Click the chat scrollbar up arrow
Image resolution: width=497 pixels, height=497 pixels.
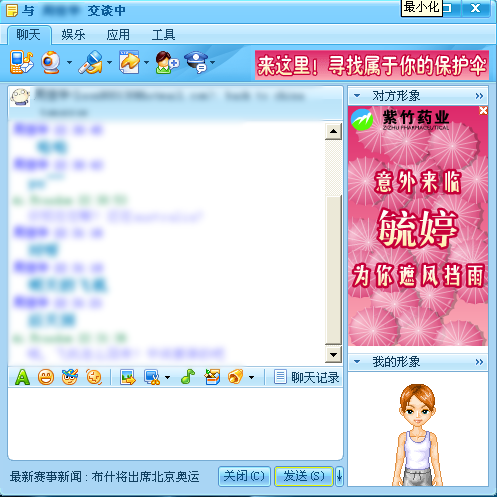[333, 131]
